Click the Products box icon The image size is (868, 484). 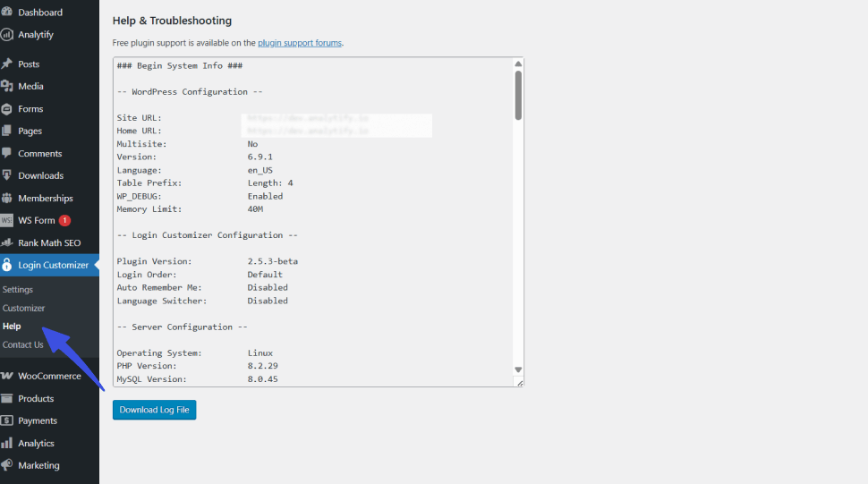(x=6, y=398)
